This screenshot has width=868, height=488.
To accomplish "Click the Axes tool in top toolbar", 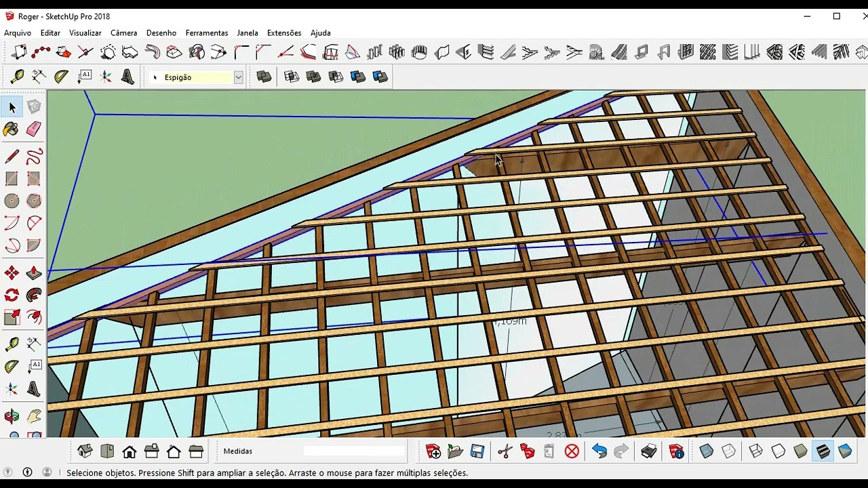I will tap(106, 77).
